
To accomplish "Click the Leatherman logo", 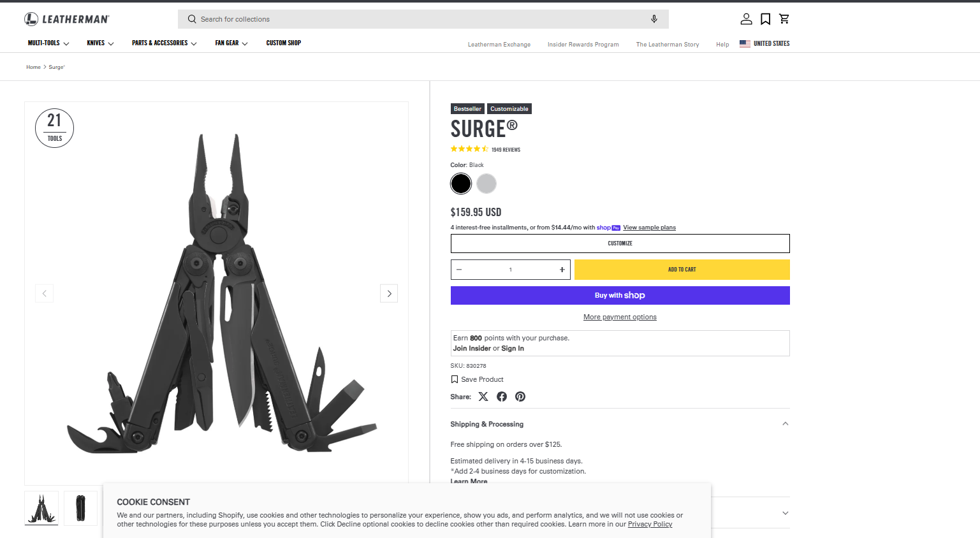I will point(67,19).
